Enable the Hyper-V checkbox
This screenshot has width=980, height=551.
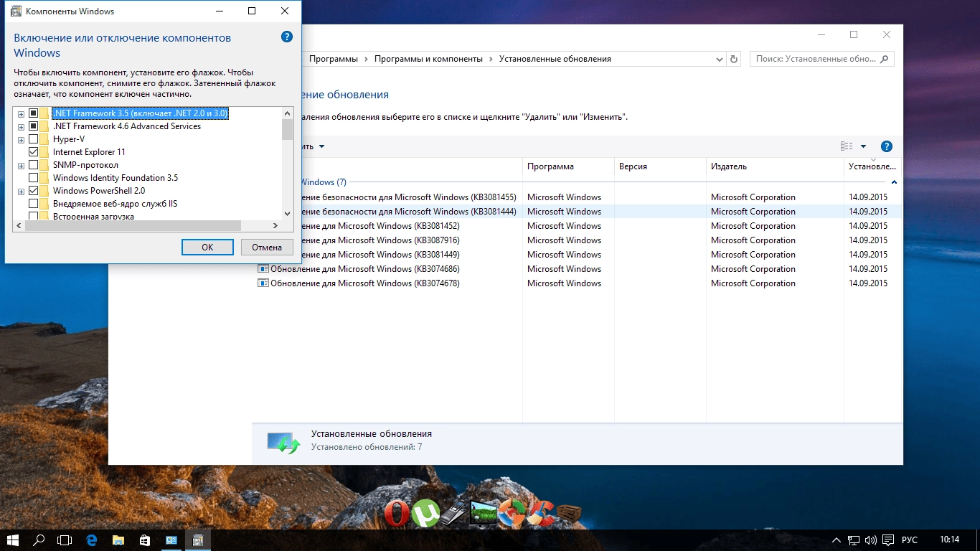tap(33, 139)
